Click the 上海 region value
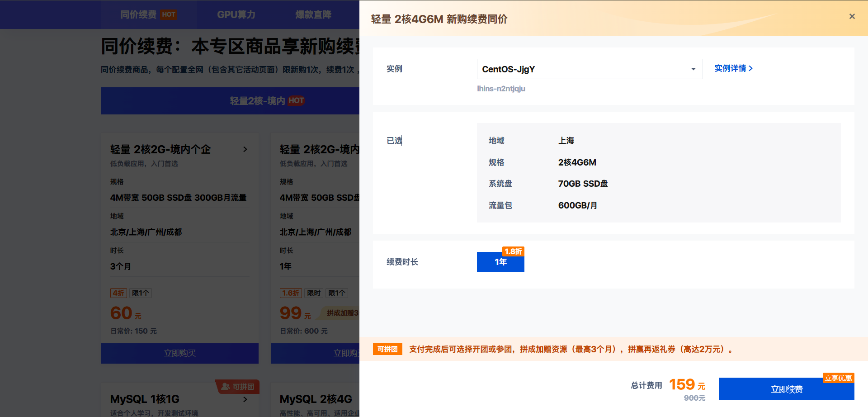The height and width of the screenshot is (417, 868). click(x=566, y=141)
